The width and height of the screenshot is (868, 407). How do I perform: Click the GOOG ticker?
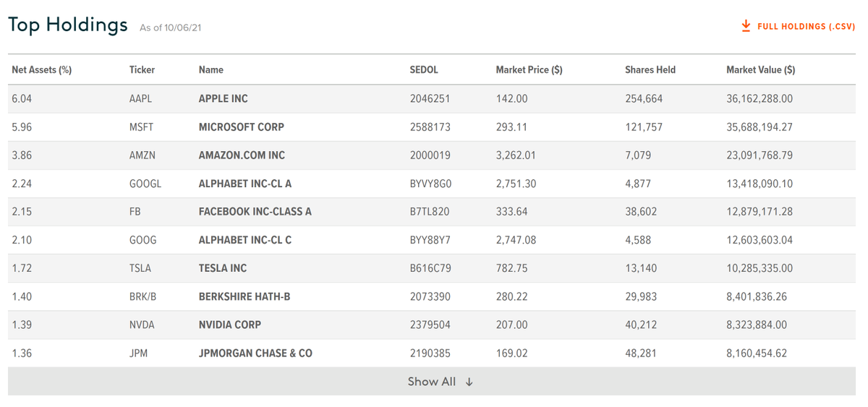pos(142,240)
